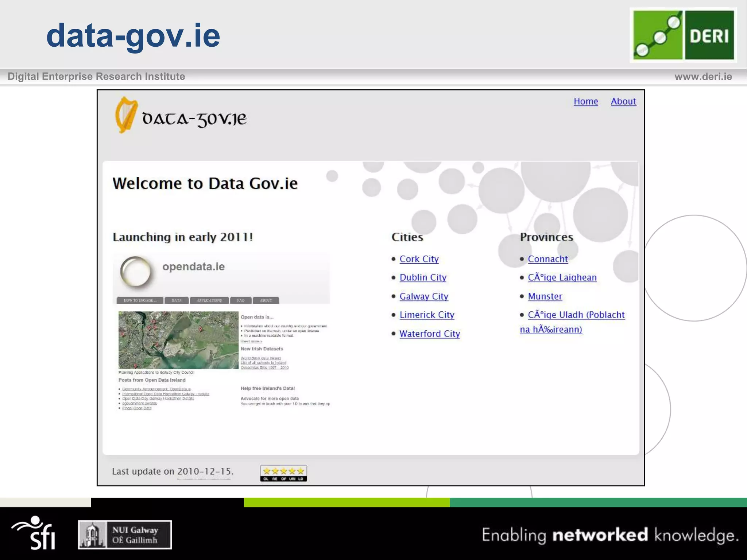Viewport: 747px width, 560px height.
Task: Click Digital Enterprise Research Institute text
Action: 96,77
